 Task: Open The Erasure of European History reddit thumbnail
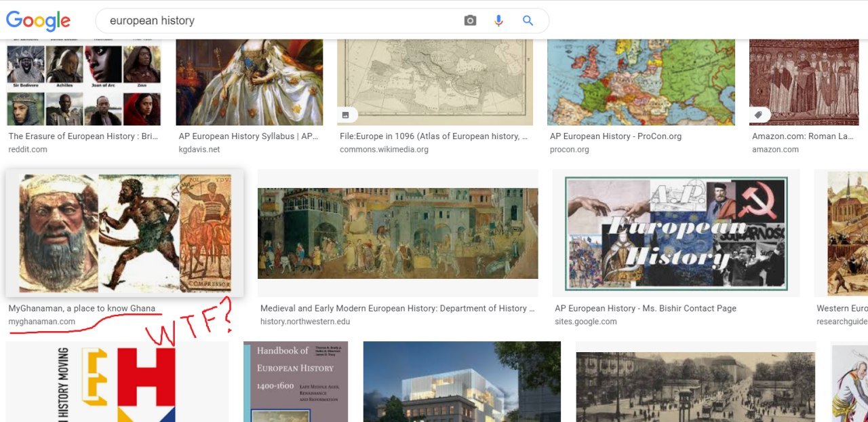coord(83,82)
